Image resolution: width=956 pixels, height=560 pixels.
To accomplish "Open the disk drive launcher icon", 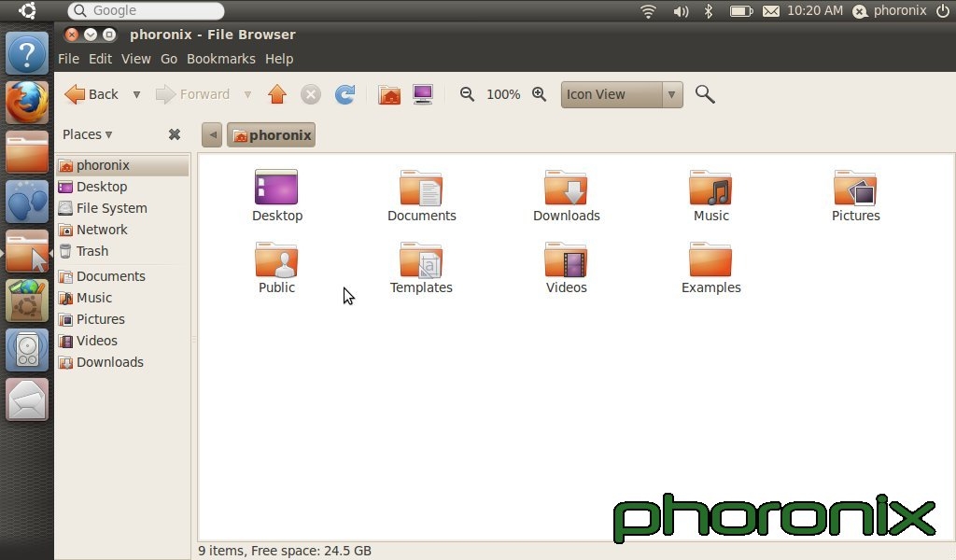I will tap(27, 350).
